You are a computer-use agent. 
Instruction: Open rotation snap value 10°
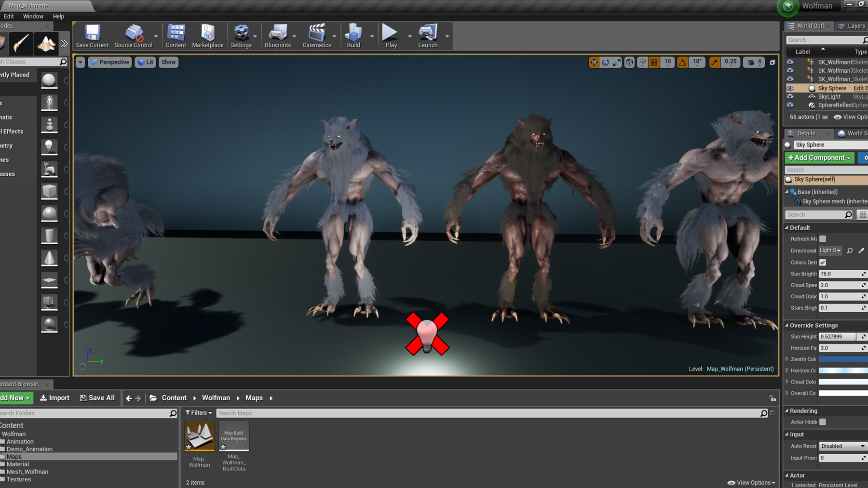(697, 62)
